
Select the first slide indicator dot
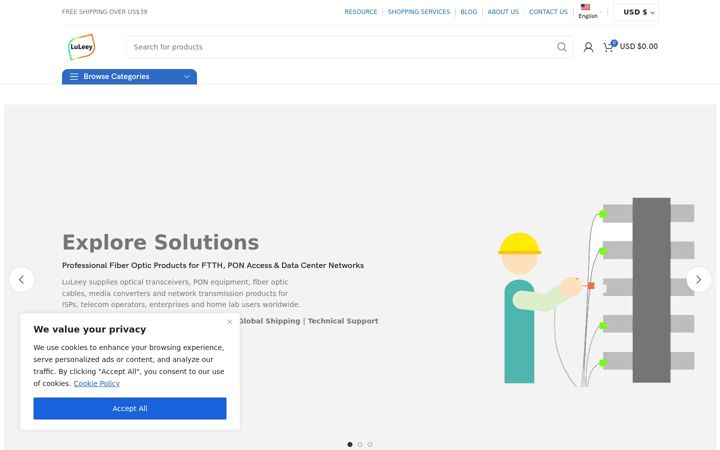[x=350, y=444]
